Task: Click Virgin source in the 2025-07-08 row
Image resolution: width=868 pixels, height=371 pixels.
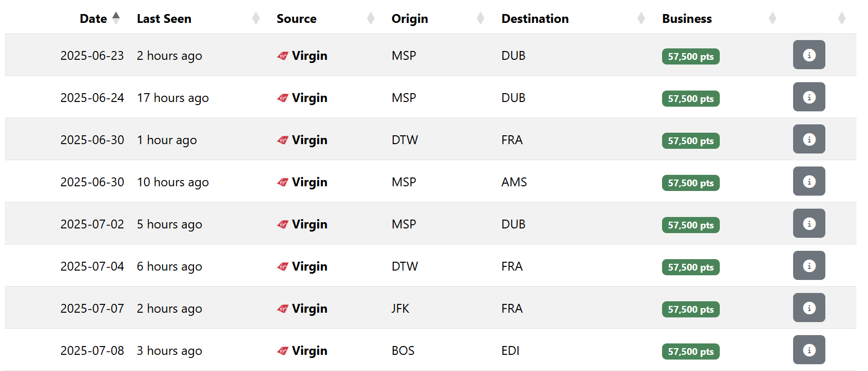Action: 302,351
